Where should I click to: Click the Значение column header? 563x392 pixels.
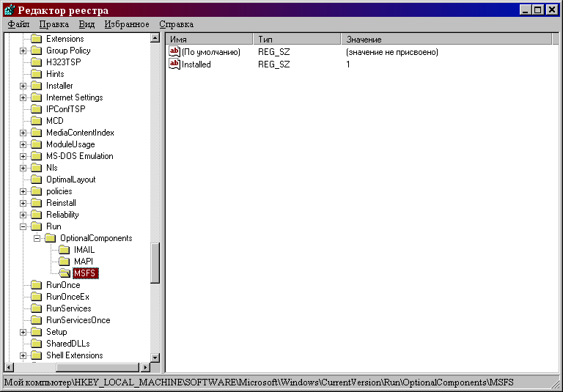pos(446,39)
